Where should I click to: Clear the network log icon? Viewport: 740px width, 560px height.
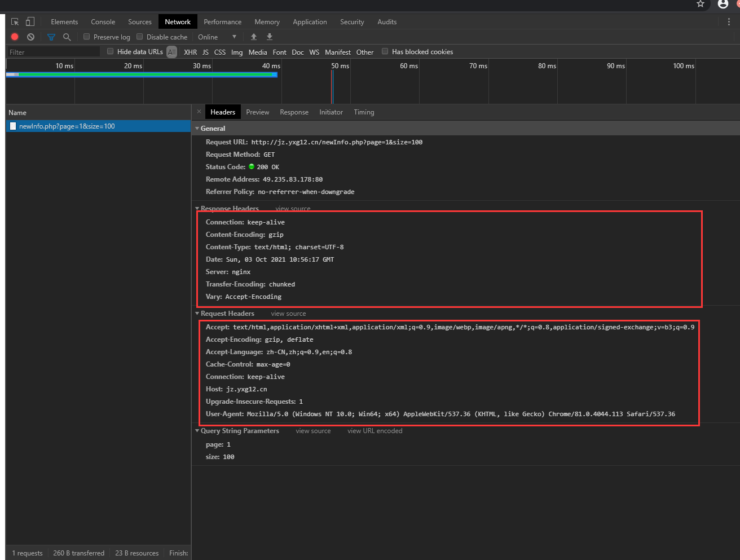[31, 37]
